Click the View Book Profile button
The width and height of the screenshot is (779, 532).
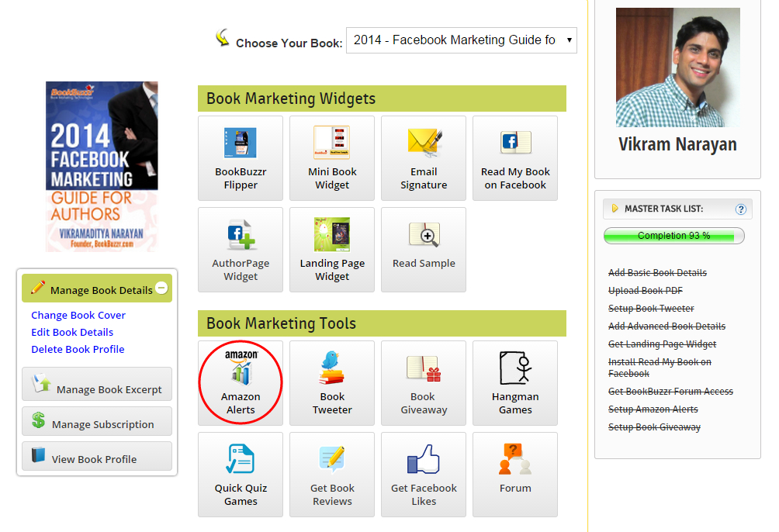pyautogui.click(x=97, y=456)
